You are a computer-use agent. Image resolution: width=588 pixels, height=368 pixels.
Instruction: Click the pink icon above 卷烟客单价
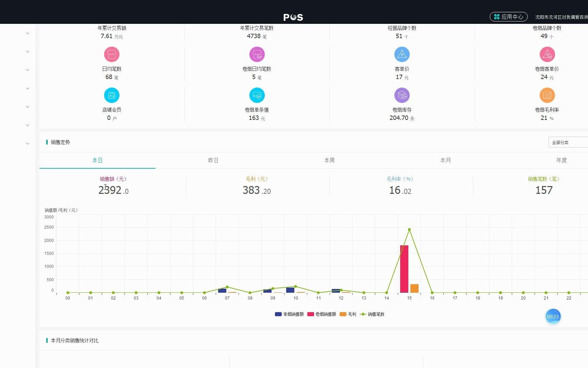(x=547, y=54)
